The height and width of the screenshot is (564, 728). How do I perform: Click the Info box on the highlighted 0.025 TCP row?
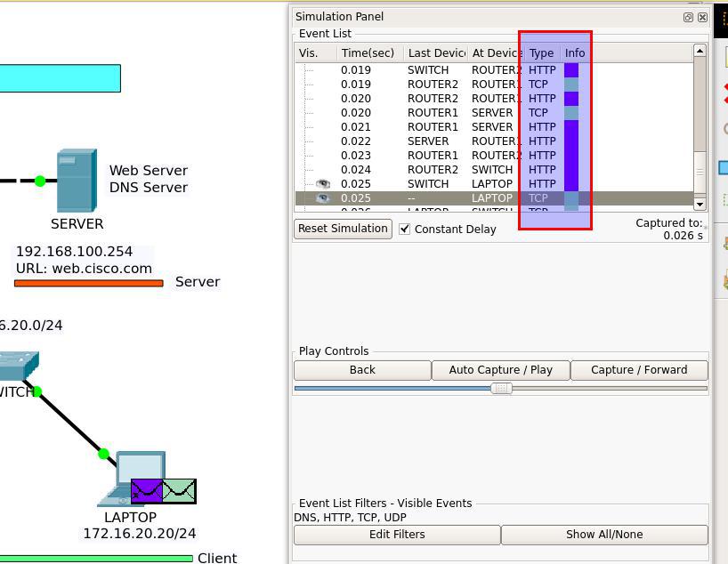[573, 197]
